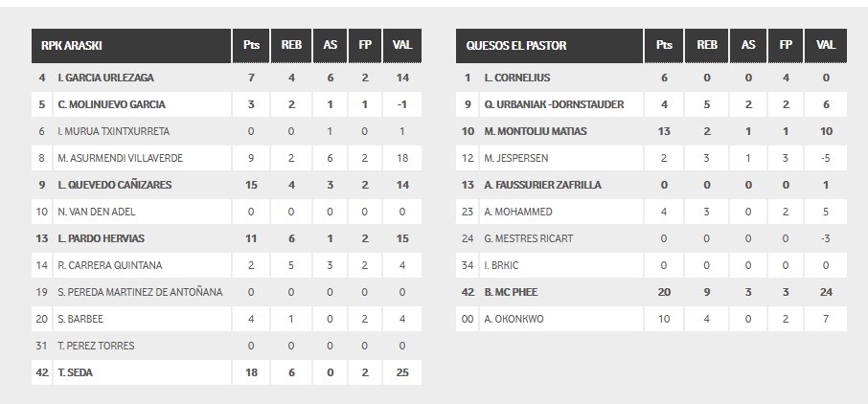Click L. PARDO HERVIAS name
This screenshot has height=404, width=868.
tap(101, 238)
